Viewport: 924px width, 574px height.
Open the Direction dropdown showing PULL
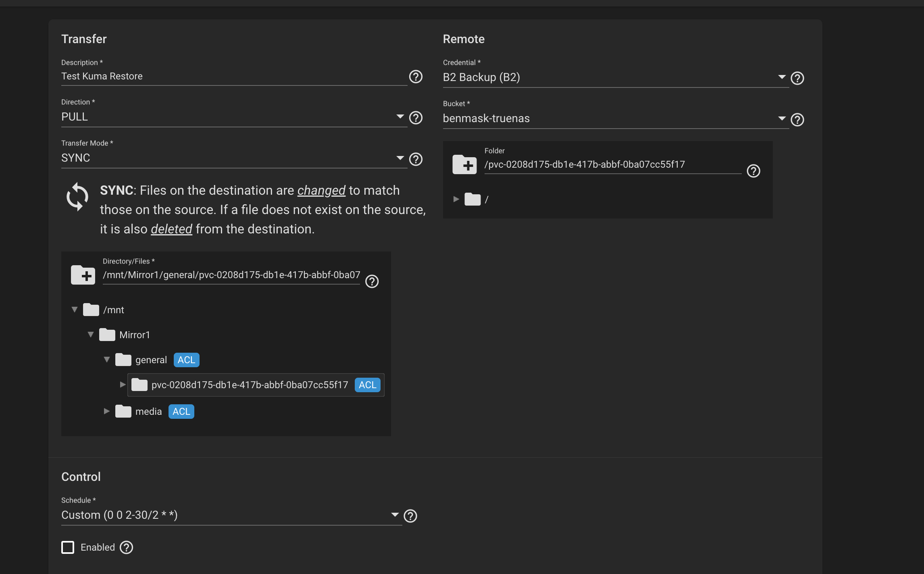click(x=400, y=116)
